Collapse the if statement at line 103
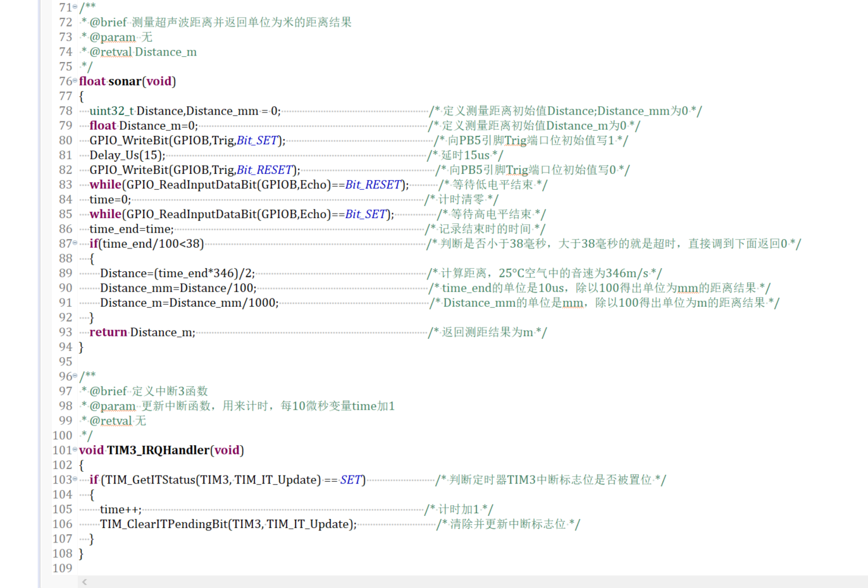Image resolution: width=868 pixels, height=588 pixels. [75, 479]
